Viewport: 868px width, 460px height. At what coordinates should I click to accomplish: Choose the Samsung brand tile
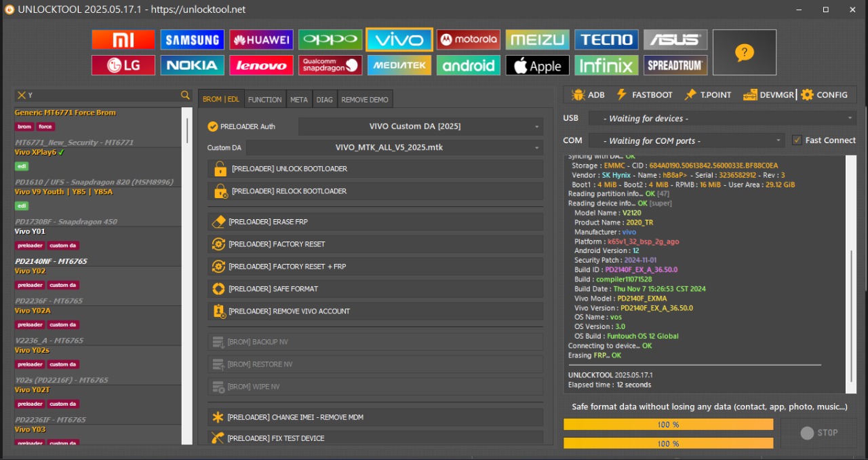point(193,39)
